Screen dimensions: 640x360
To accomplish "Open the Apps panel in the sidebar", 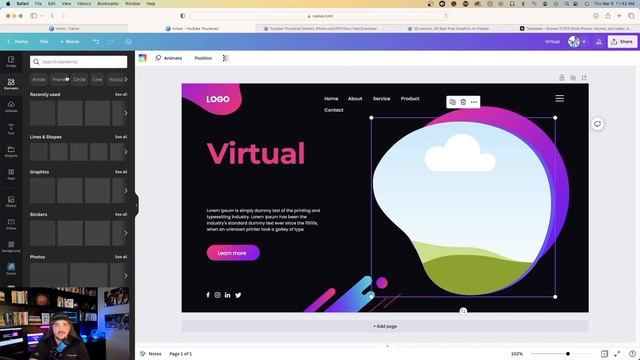I will 11,174.
